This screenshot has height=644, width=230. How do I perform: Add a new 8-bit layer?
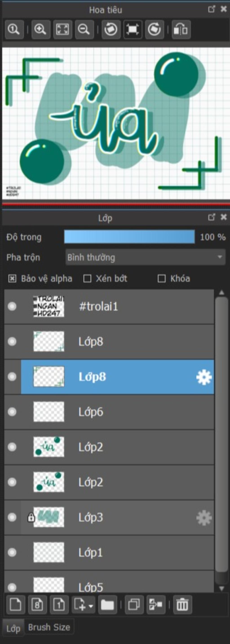(x=37, y=605)
